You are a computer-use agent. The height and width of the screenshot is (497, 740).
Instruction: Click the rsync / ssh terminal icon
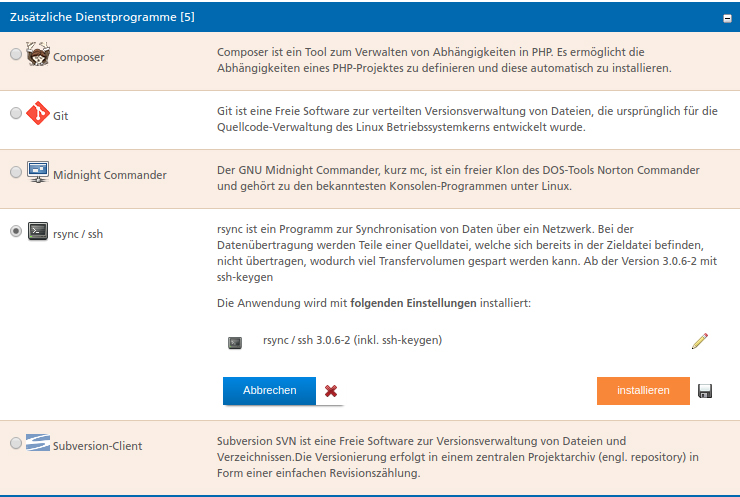(x=38, y=231)
